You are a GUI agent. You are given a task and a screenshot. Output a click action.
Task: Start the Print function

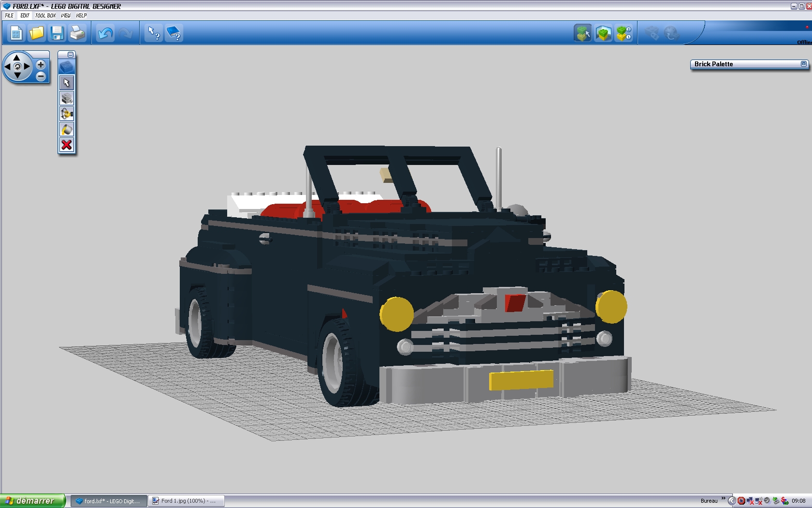77,33
